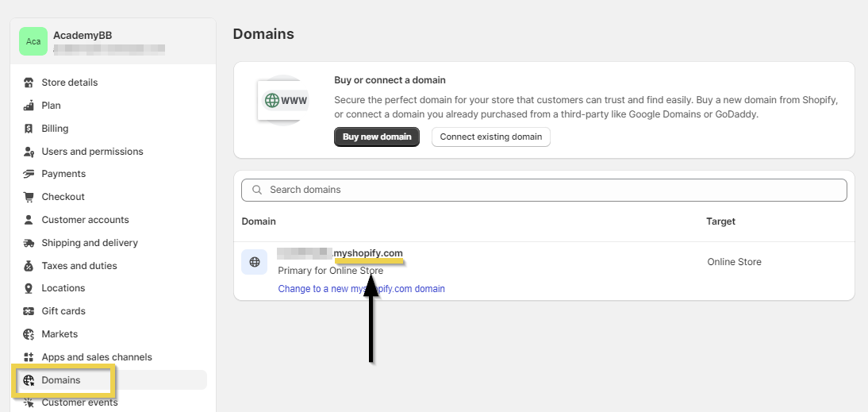Click Change to a new myshopify.com domain link
The height and width of the screenshot is (412, 868).
[361, 289]
